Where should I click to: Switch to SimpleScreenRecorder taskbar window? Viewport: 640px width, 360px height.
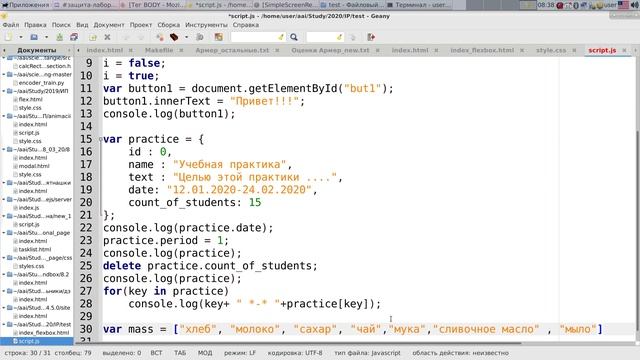click(x=284, y=5)
